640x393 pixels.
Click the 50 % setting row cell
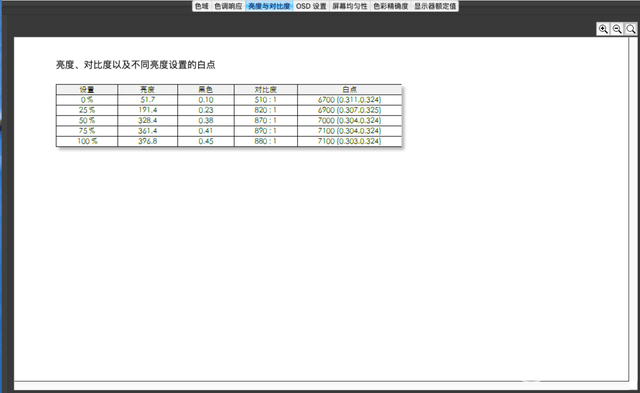tap(87, 120)
